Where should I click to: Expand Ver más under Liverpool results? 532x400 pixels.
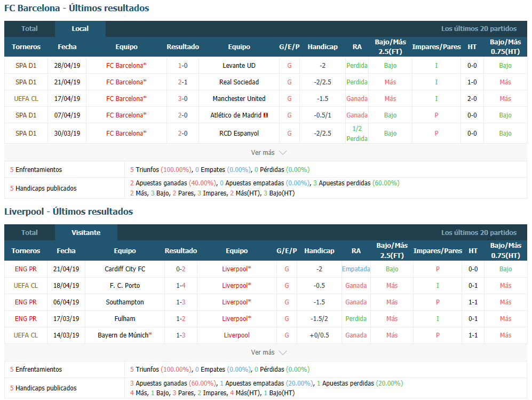click(269, 352)
